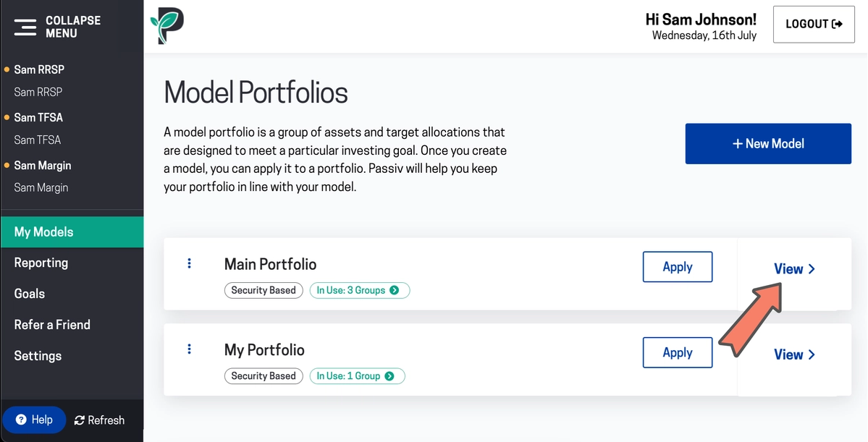The image size is (868, 442).
Task: Apply the Main Portfolio model
Action: 678,267
